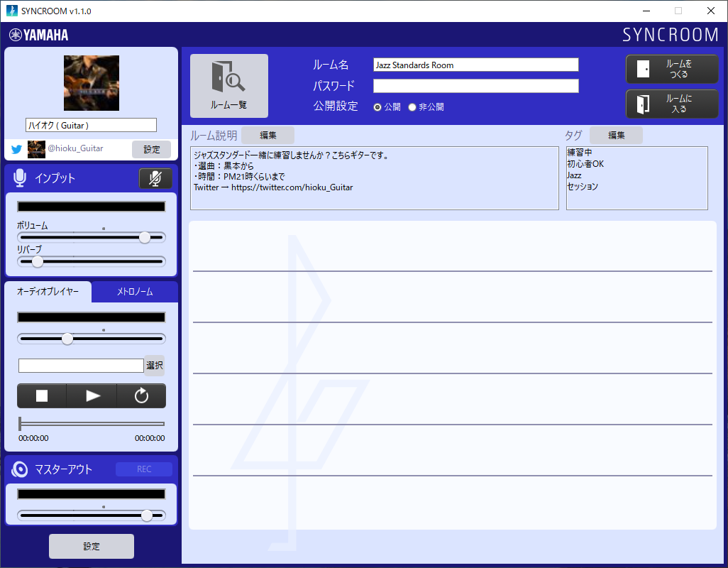Focus the パスワード input field
The image size is (728, 568).
476,86
